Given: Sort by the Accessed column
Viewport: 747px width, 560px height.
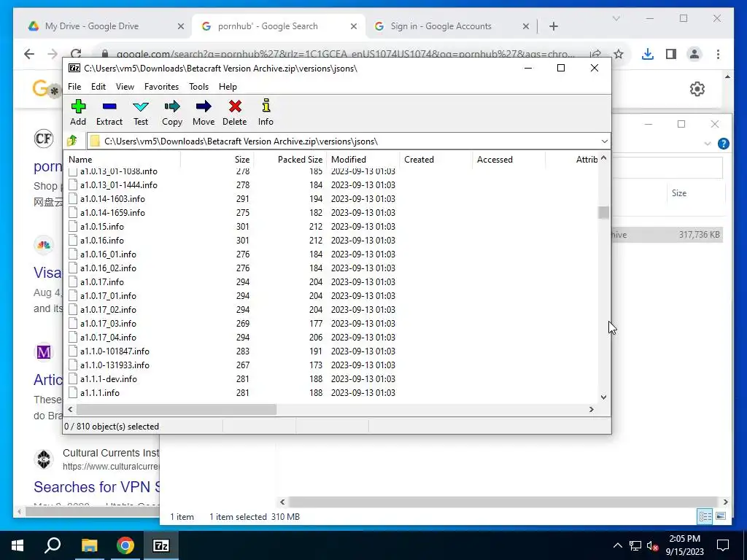Looking at the screenshot, I should tap(508, 160).
